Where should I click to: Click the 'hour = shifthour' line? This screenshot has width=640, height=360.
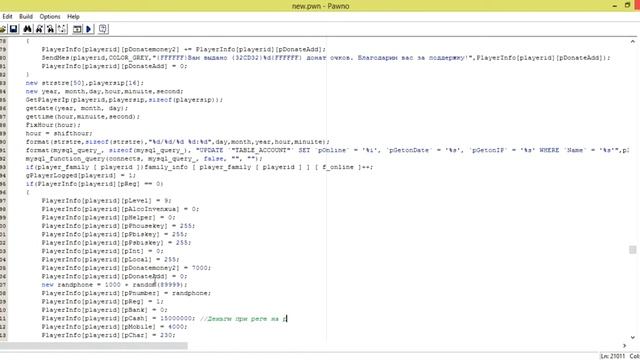(59, 133)
